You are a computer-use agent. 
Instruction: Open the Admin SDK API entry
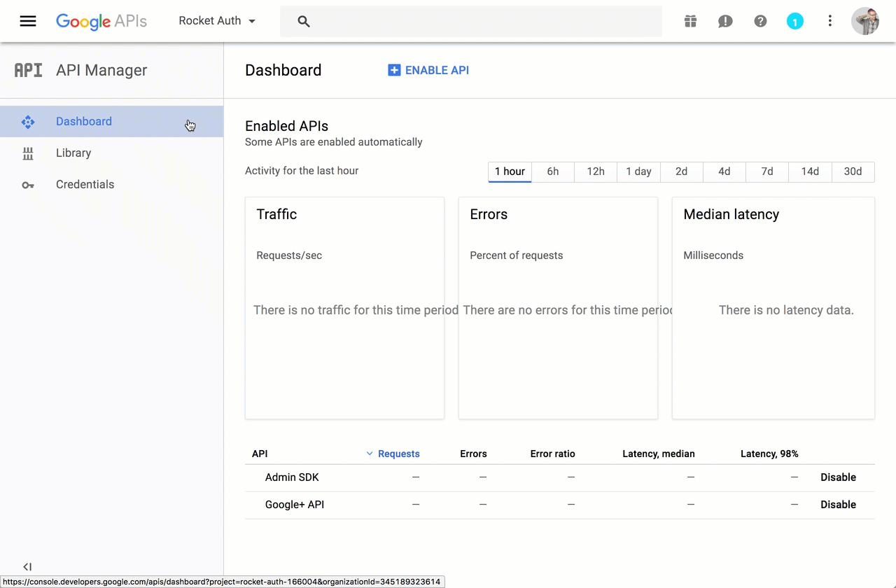[292, 477]
